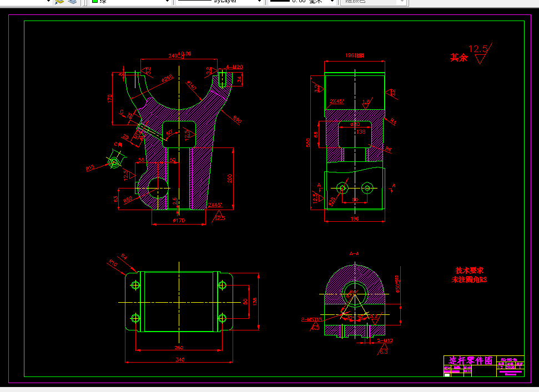The width and height of the screenshot is (539, 392).
Task: Select the ø50 toleranced dimension
Action: 397,284
